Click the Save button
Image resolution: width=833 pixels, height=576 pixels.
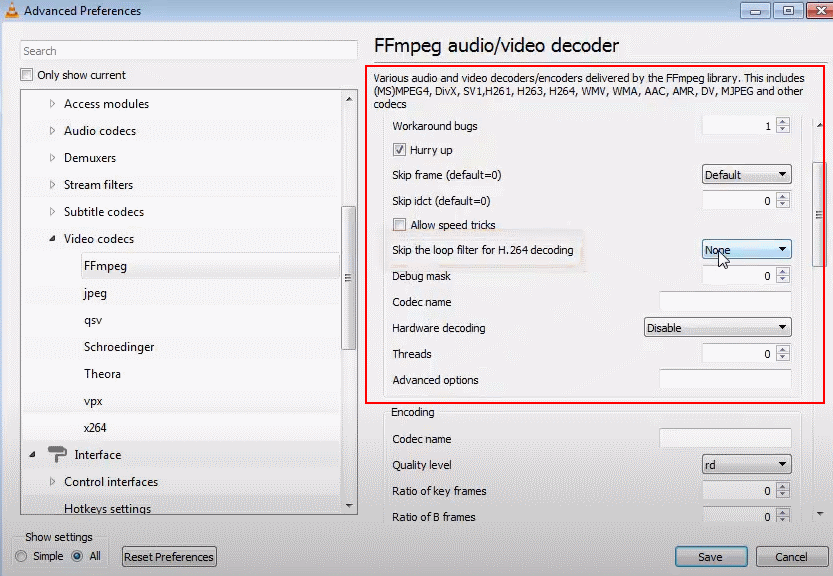click(x=711, y=557)
